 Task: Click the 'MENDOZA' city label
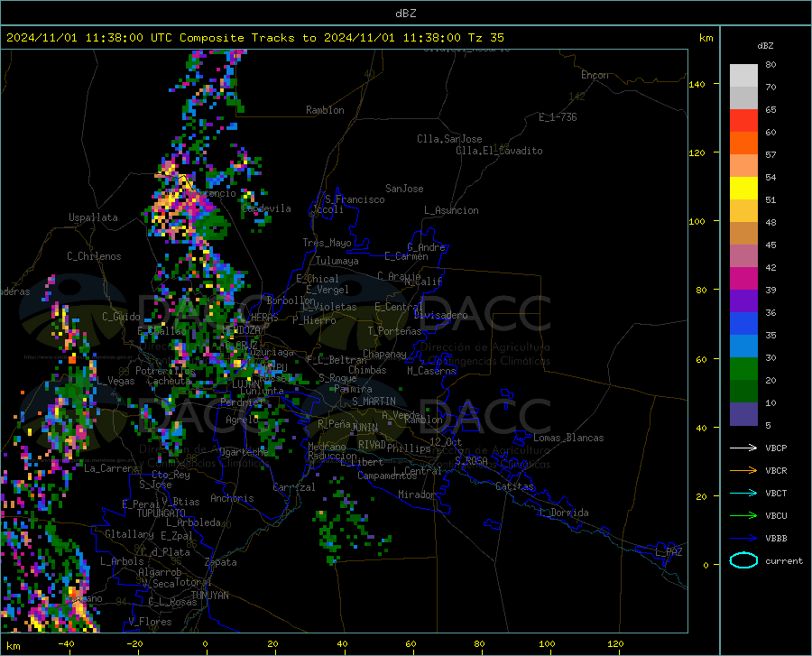tap(241, 330)
